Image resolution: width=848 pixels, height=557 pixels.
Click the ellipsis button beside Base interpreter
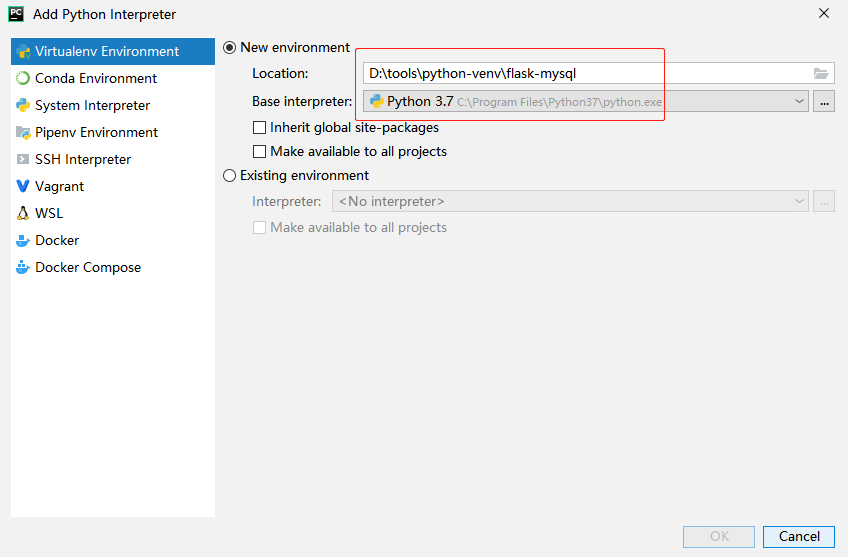824,101
